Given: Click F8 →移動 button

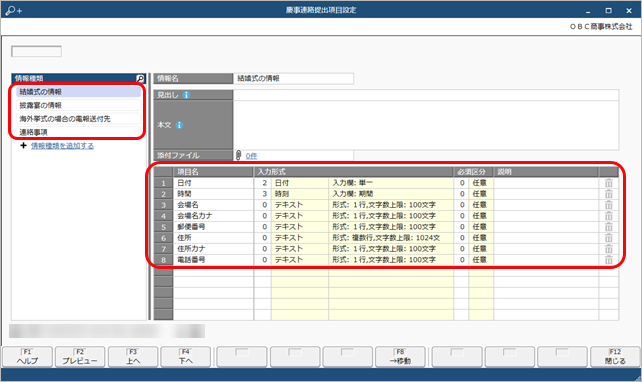Looking at the screenshot, I should (x=400, y=357).
